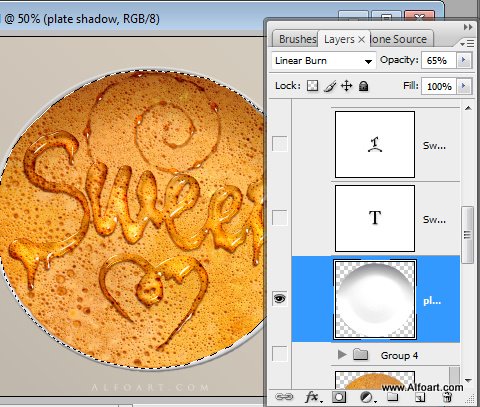Select the T text layer thumbnail

coord(375,218)
